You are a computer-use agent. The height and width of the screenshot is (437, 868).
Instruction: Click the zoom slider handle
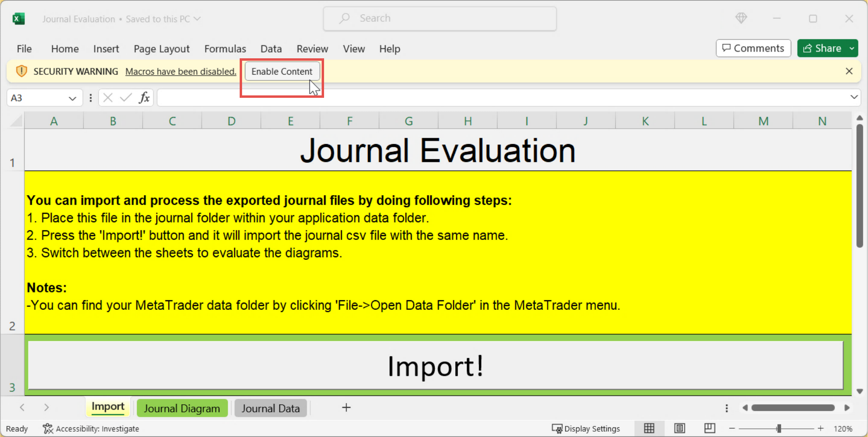point(778,428)
